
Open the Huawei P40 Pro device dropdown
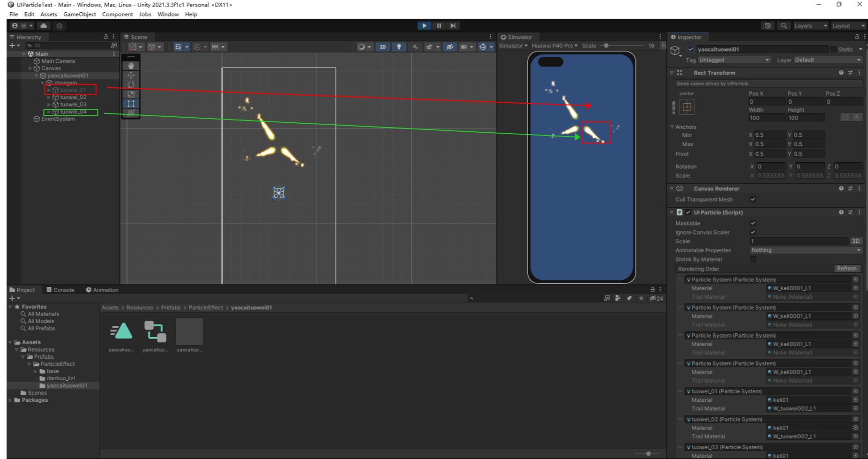coord(554,46)
